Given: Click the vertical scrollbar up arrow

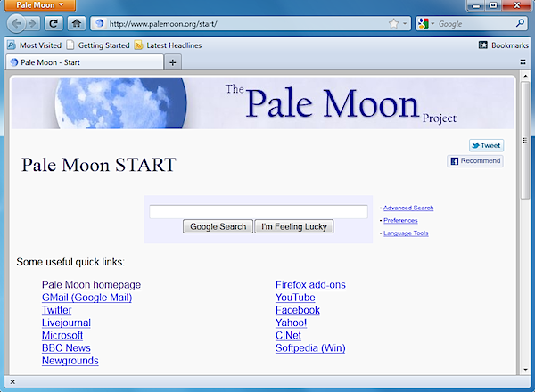Looking at the screenshot, I should click(525, 76).
